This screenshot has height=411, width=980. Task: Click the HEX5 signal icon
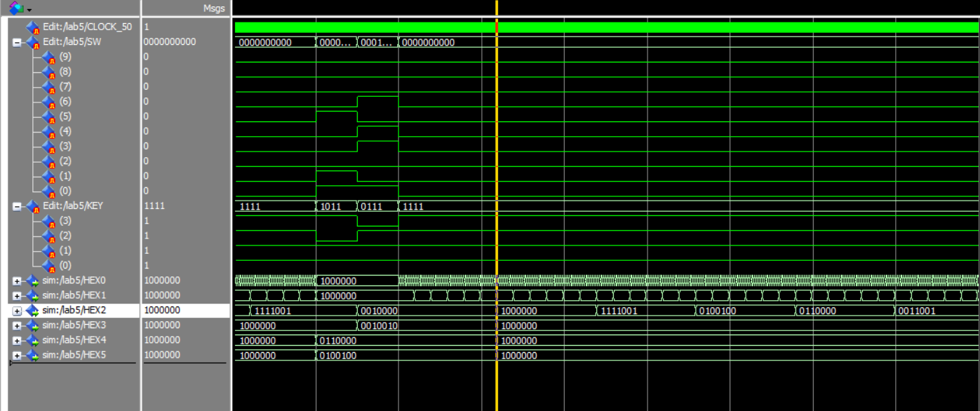click(x=33, y=355)
